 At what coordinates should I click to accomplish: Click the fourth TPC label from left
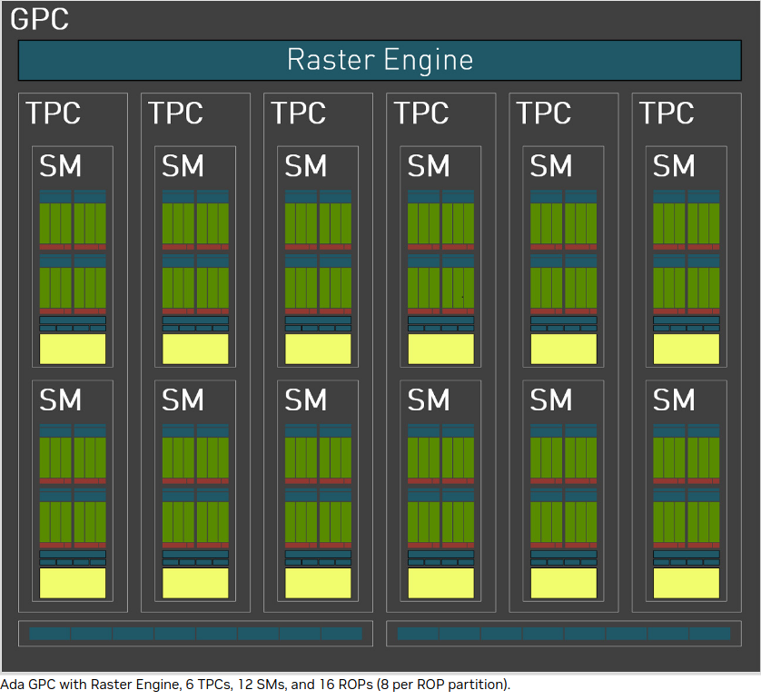420,113
